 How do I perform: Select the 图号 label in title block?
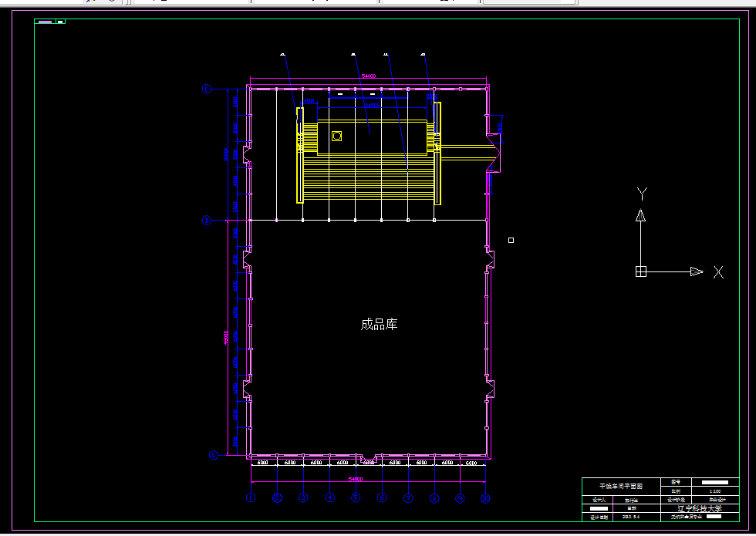[x=676, y=482]
